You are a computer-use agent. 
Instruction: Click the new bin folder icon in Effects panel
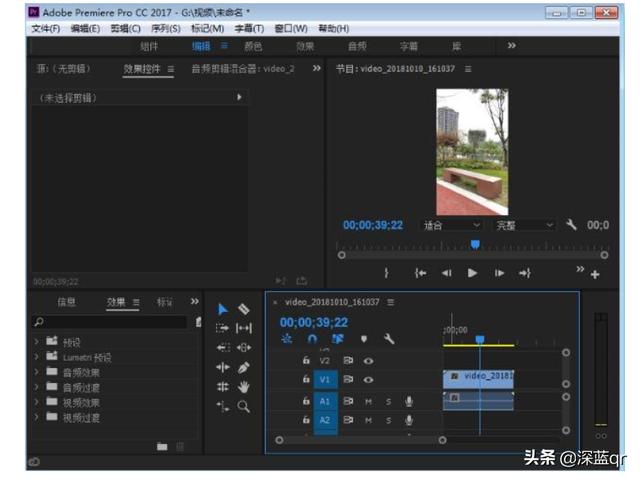(162, 446)
